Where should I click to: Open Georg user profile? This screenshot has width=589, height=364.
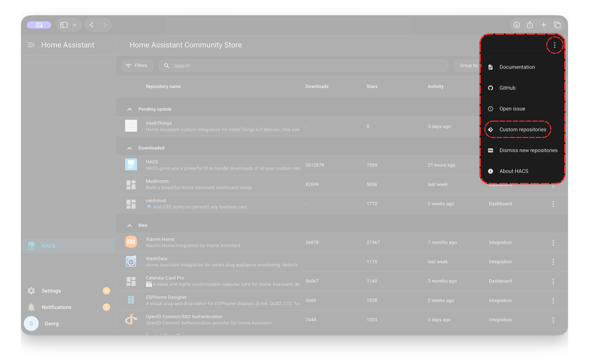tap(69, 323)
